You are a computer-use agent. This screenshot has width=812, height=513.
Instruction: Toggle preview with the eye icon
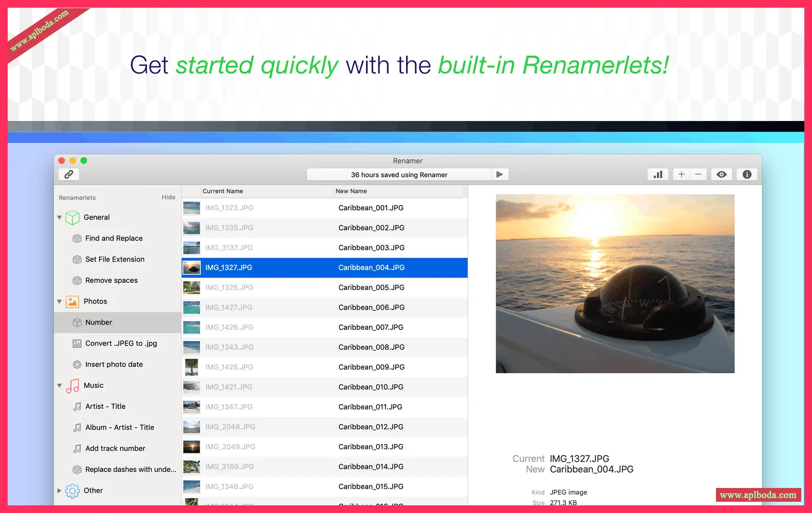tap(722, 175)
